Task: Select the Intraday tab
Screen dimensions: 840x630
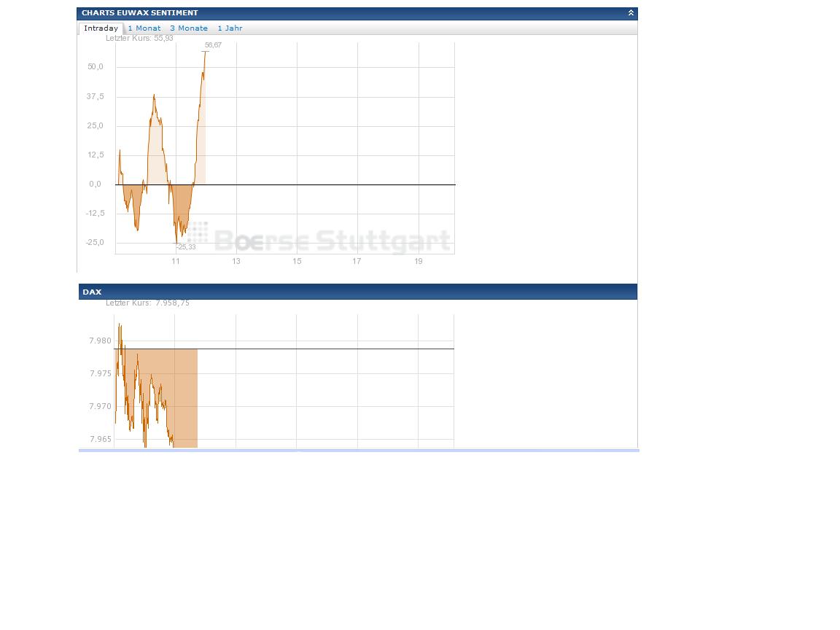Action: pos(101,28)
